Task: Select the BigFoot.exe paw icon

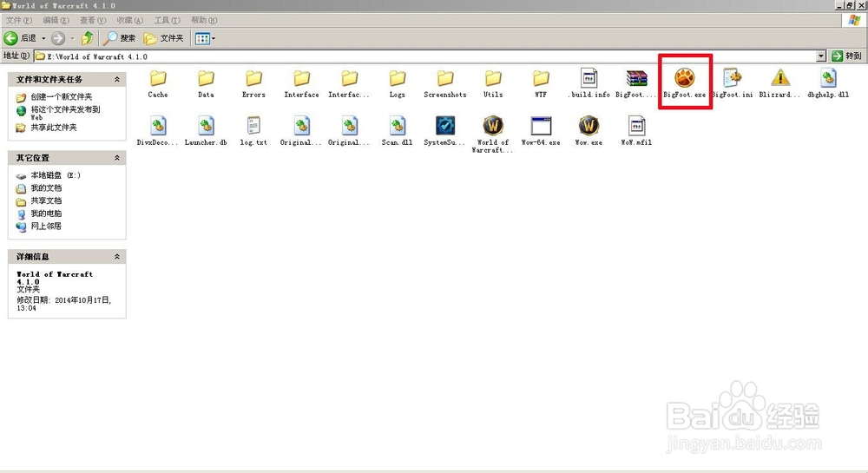Action: tap(685, 77)
